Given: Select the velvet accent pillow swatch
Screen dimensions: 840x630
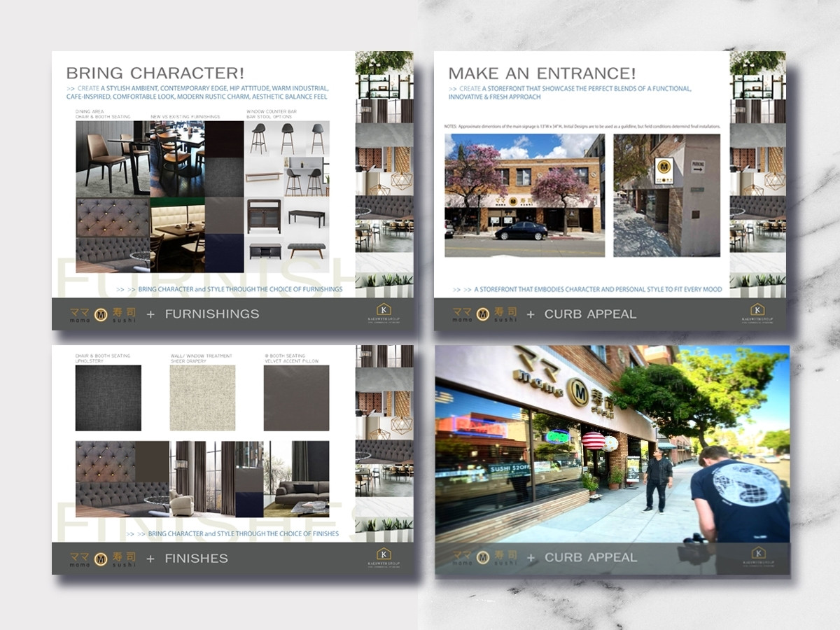Looking at the screenshot, I should [296, 398].
